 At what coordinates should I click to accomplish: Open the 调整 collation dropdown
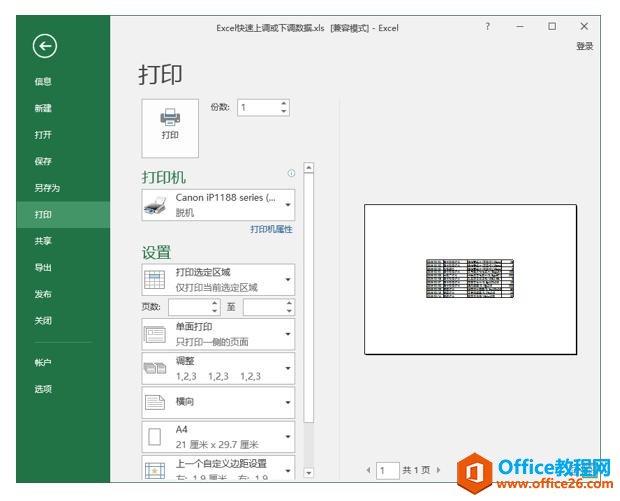pyautogui.click(x=218, y=368)
